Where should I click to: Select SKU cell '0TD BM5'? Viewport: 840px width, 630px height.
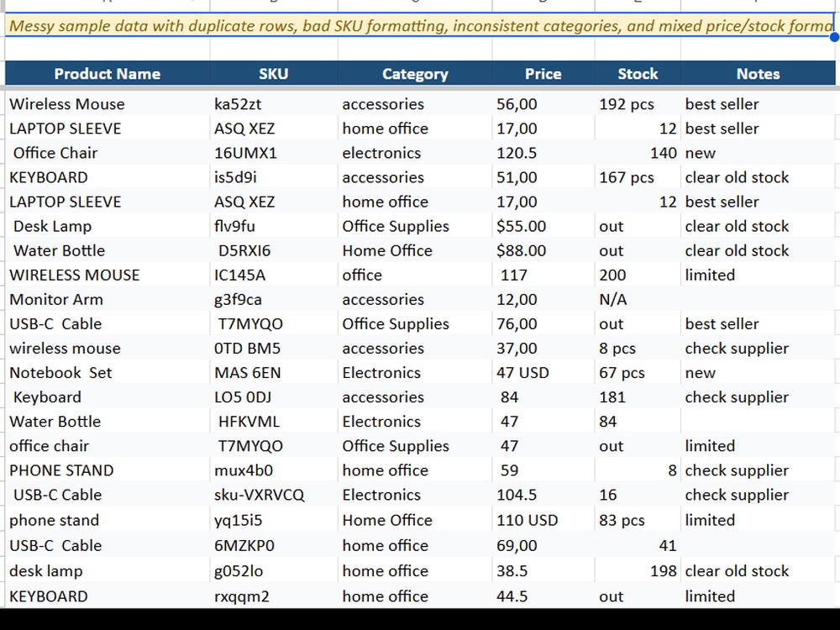[x=274, y=349]
